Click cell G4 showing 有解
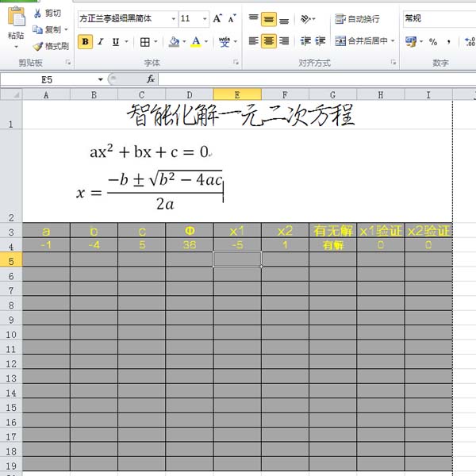 tap(333, 245)
